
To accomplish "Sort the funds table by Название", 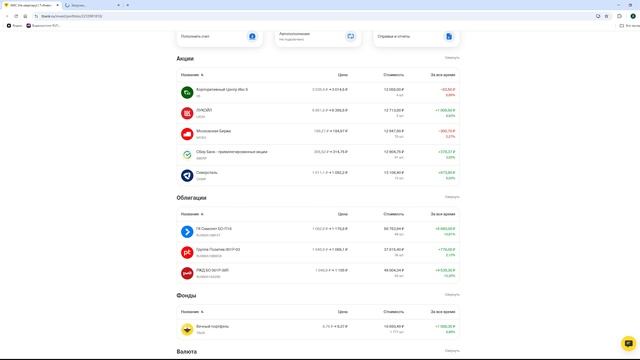I will (x=192, y=312).
